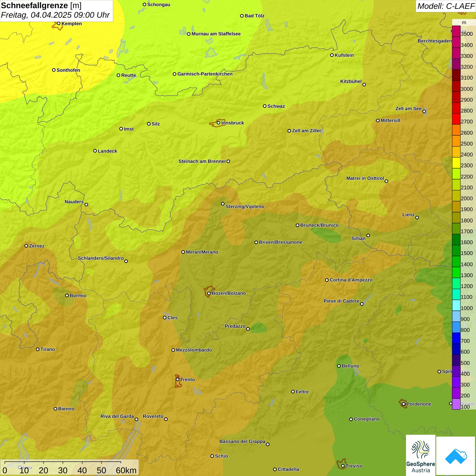Select the 700 blue legend swatch

pos(456,339)
